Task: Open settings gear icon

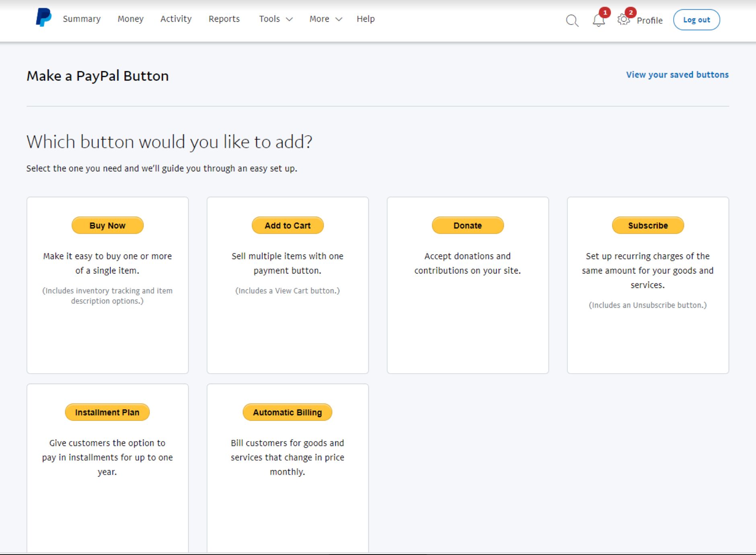Action: (x=623, y=20)
